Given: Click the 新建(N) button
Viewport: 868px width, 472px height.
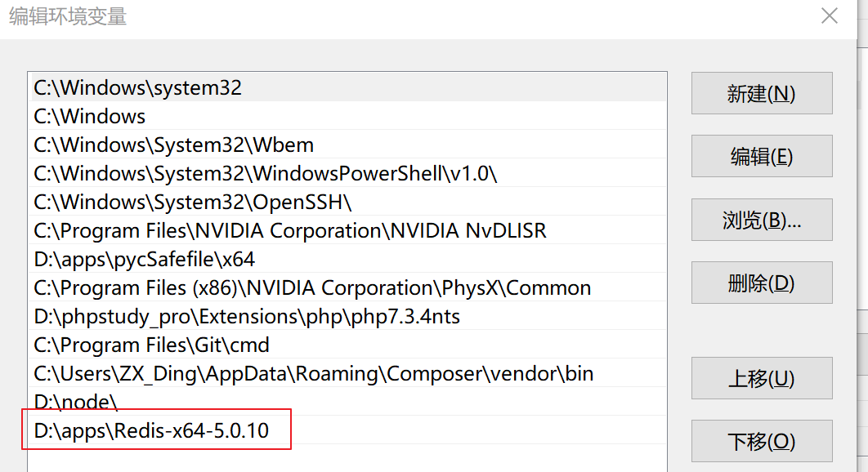Looking at the screenshot, I should 761,94.
